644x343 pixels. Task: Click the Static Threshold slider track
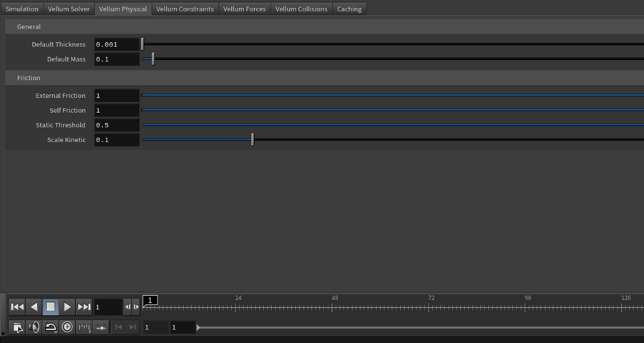(393, 125)
